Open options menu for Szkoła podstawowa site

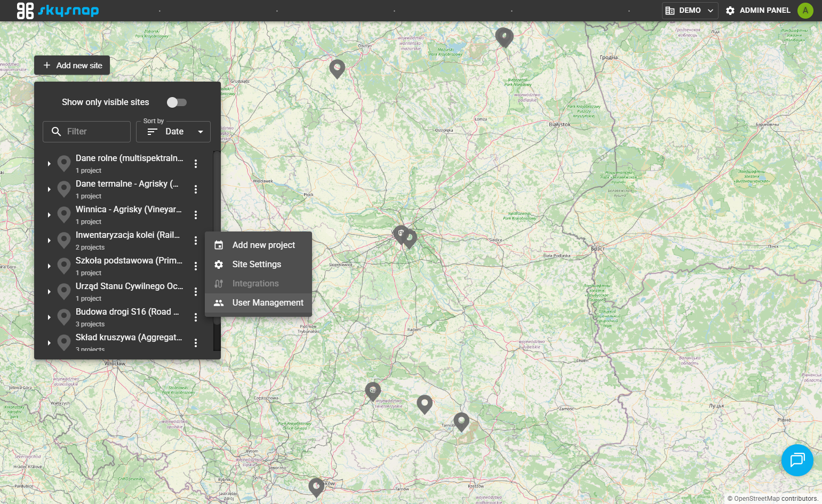point(196,266)
